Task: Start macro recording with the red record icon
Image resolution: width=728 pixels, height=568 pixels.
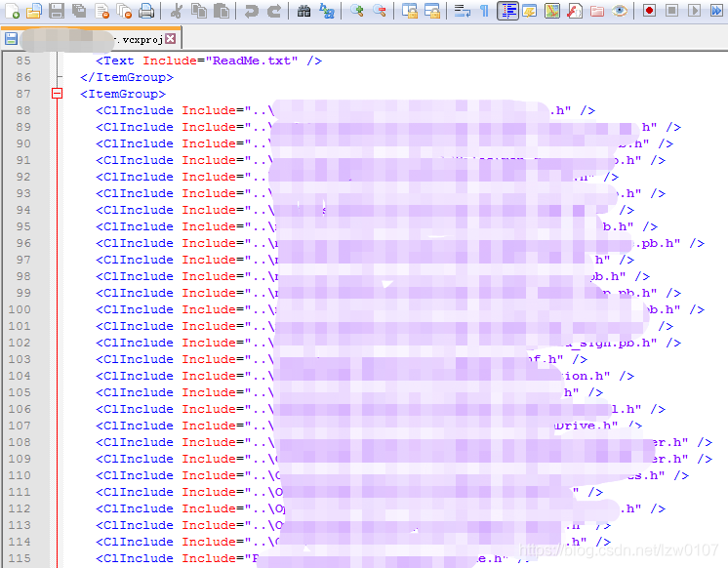Action: (649, 10)
